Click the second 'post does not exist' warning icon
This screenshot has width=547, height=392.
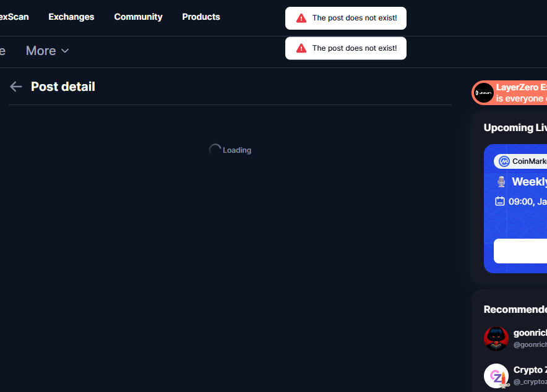[x=301, y=48]
